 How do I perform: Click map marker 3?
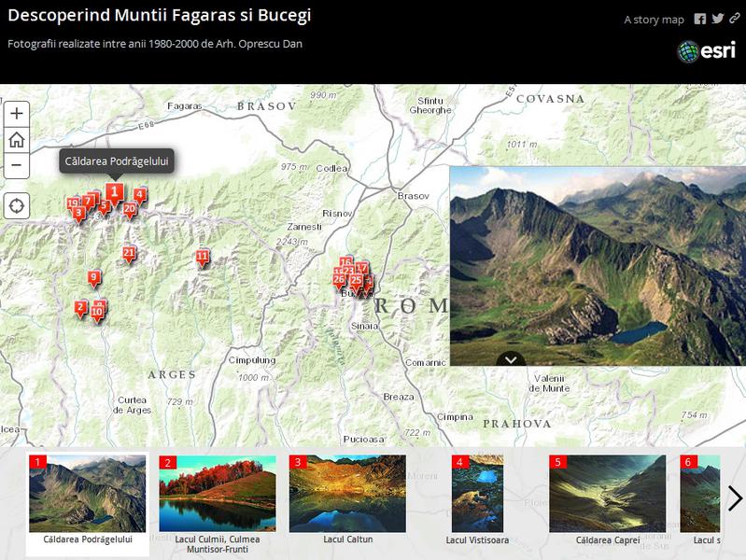(79, 214)
